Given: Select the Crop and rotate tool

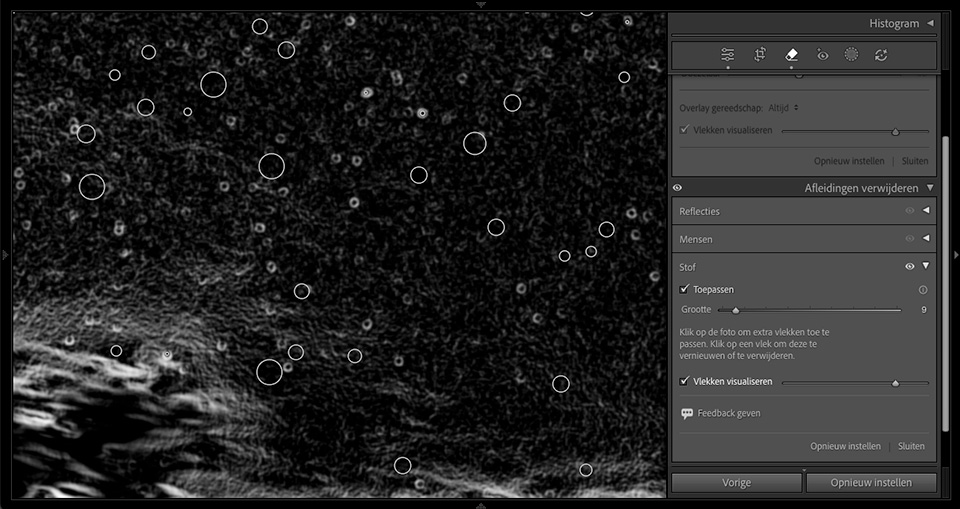Looking at the screenshot, I should [760, 55].
